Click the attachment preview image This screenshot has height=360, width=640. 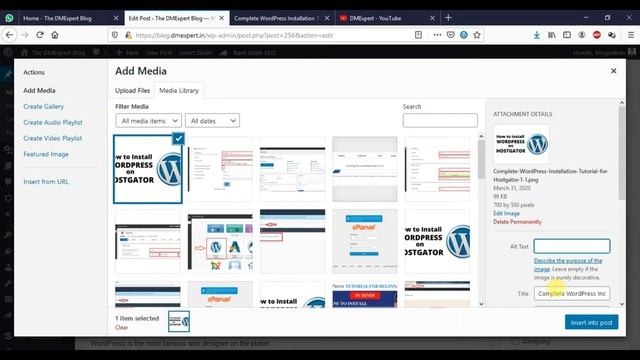pos(521,144)
